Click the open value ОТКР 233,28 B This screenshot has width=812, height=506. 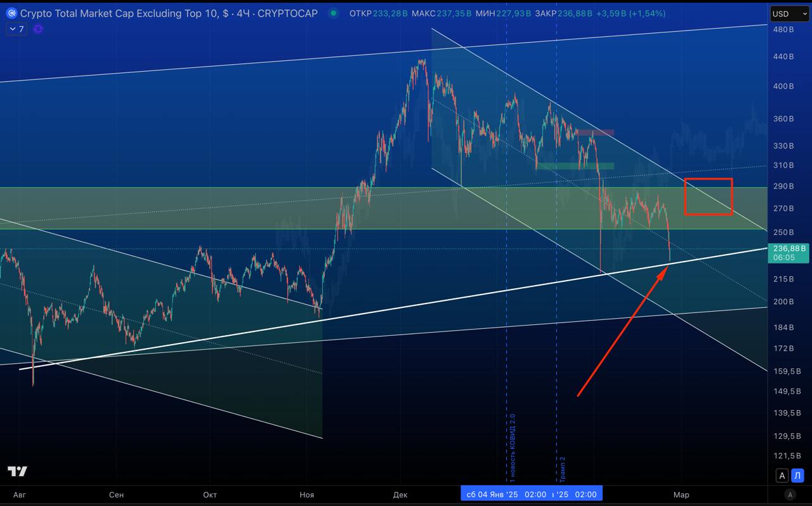pyautogui.click(x=377, y=13)
